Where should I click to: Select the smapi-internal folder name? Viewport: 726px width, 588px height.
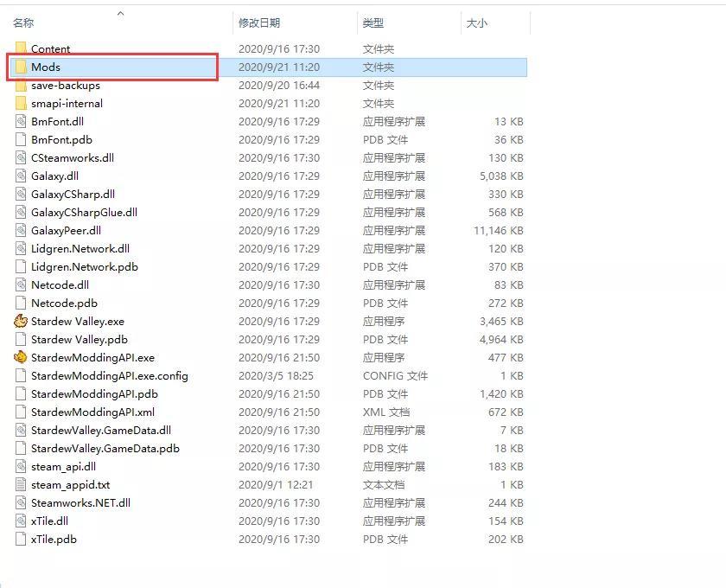tap(67, 103)
